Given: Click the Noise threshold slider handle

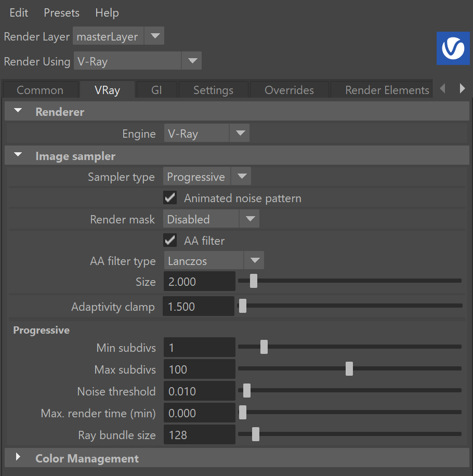Looking at the screenshot, I should [247, 390].
